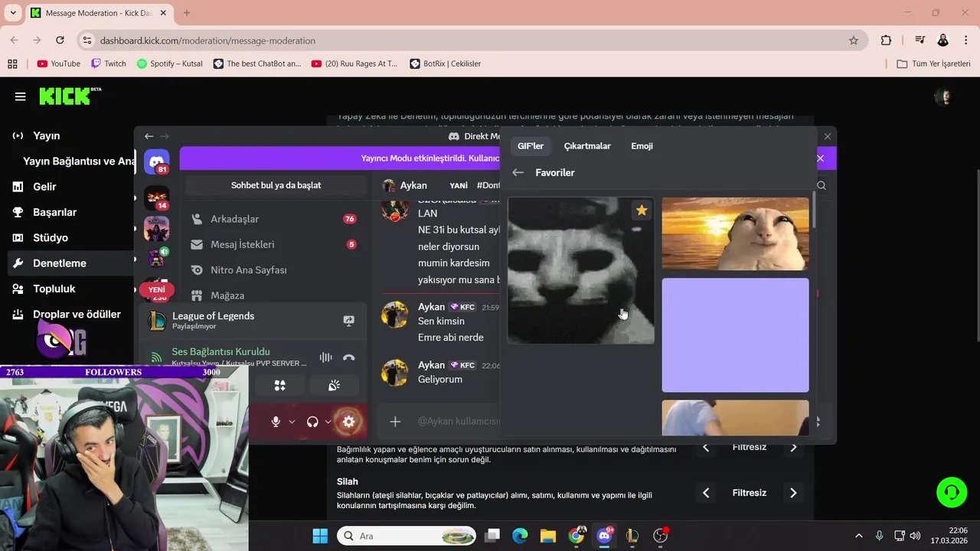Select the plain purple GIF
The height and width of the screenshot is (551, 980).
pos(735,335)
